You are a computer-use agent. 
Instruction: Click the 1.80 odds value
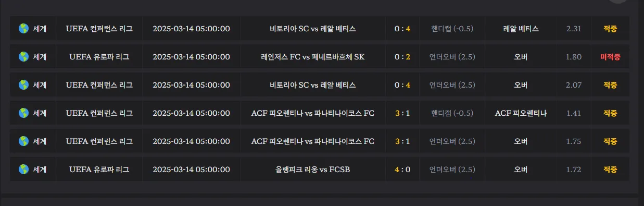pos(574,57)
